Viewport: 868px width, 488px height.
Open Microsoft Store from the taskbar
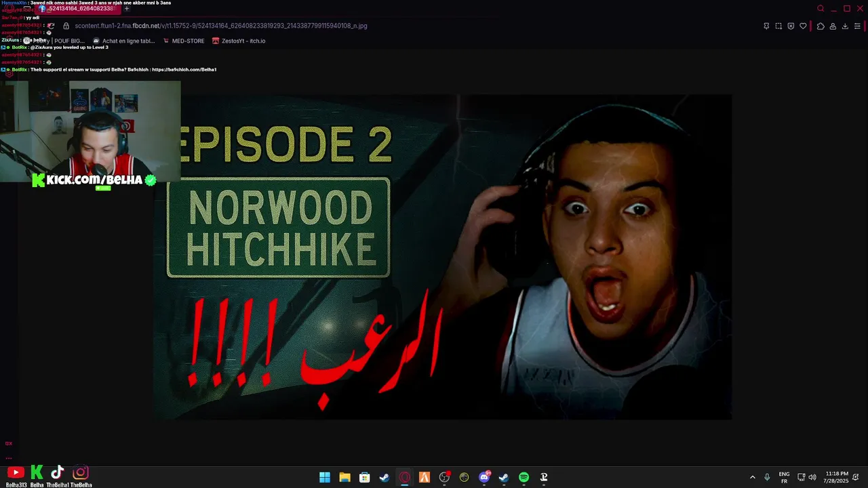coord(364,477)
